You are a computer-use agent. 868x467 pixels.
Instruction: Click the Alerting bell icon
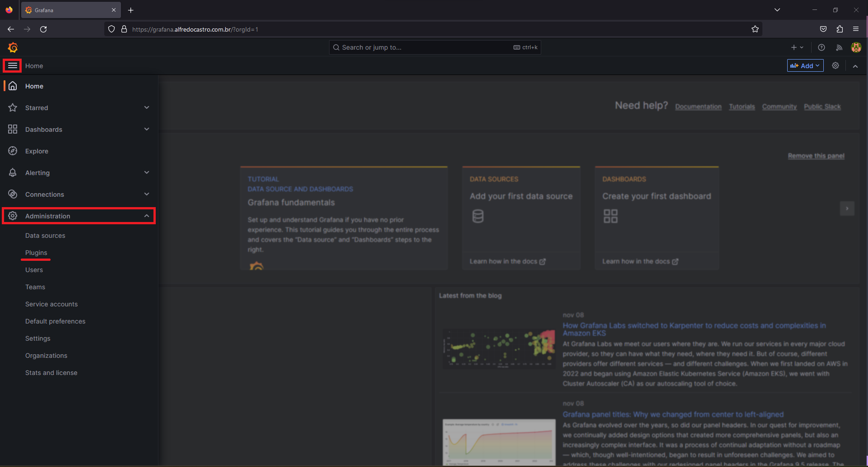[13, 173]
